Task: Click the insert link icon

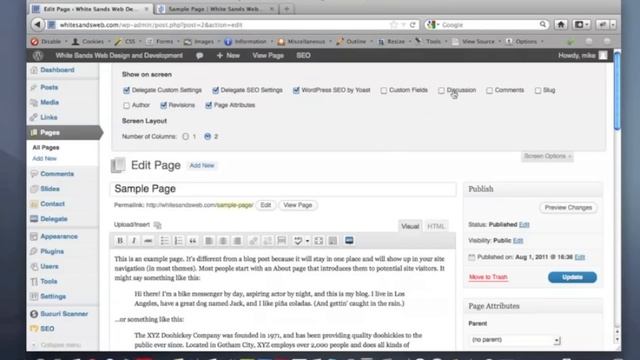Action: (x=253, y=241)
